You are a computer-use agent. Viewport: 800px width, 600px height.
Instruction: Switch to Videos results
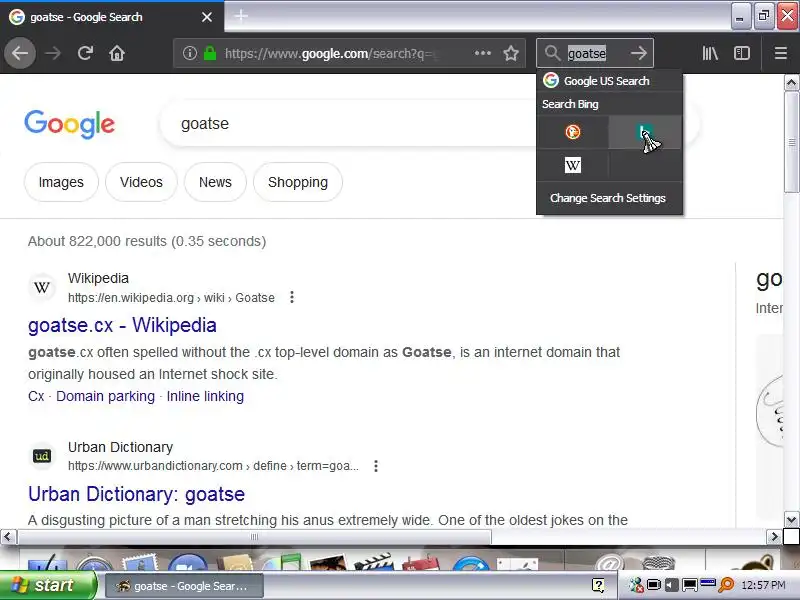tap(141, 182)
